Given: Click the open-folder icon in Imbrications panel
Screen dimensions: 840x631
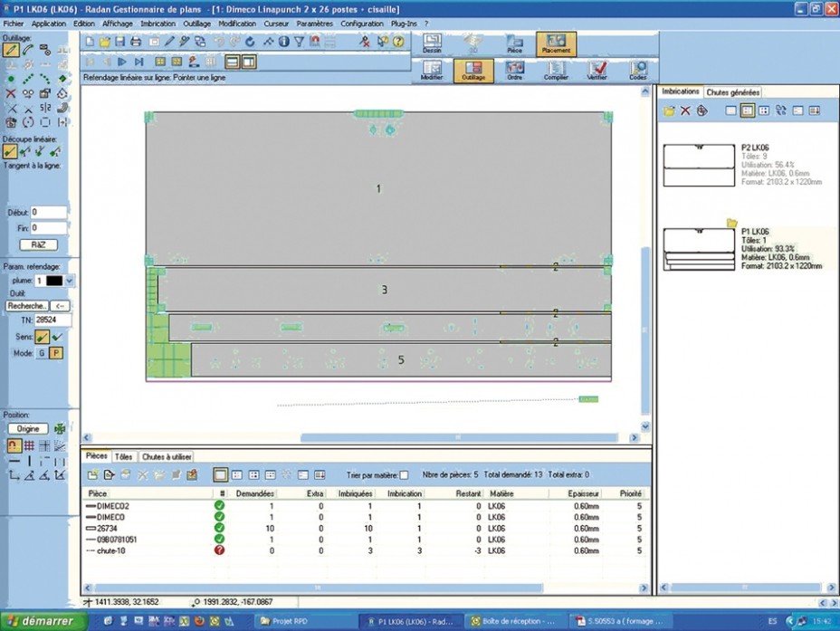Looking at the screenshot, I should point(669,110).
